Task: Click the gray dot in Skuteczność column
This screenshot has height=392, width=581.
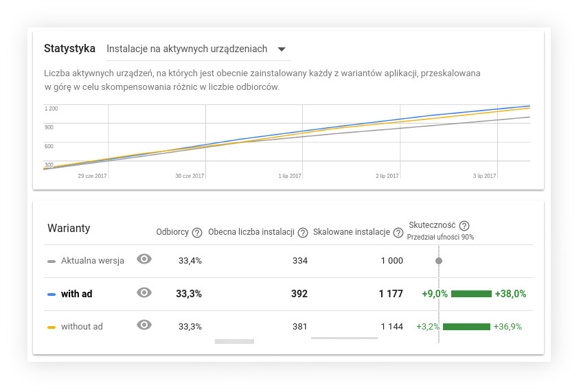Action: (439, 261)
